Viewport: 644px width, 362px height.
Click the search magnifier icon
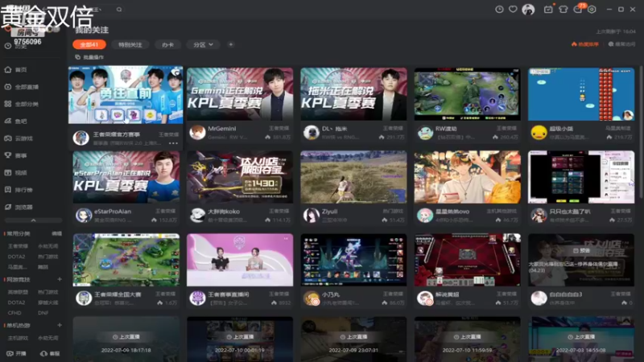click(x=119, y=10)
